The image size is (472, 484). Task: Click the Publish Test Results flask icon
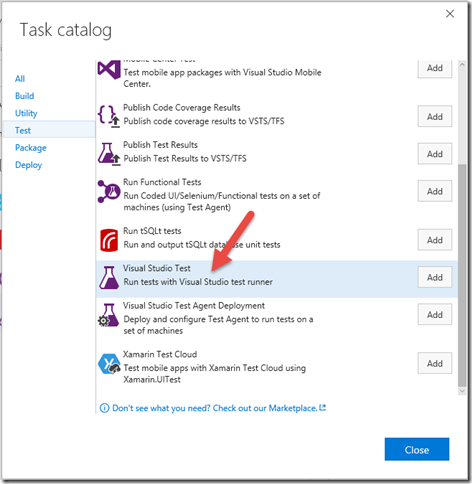coord(109,154)
